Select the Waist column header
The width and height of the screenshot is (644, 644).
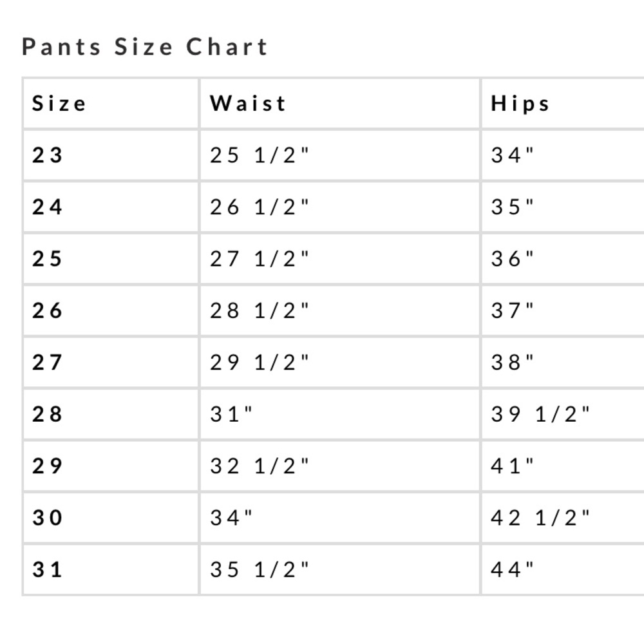coord(248,104)
